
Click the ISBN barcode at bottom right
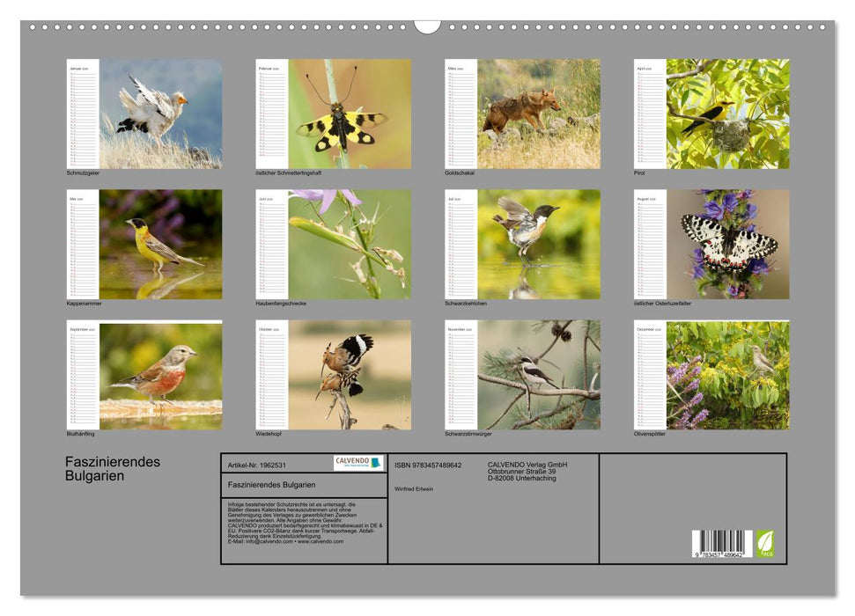pos(721,544)
